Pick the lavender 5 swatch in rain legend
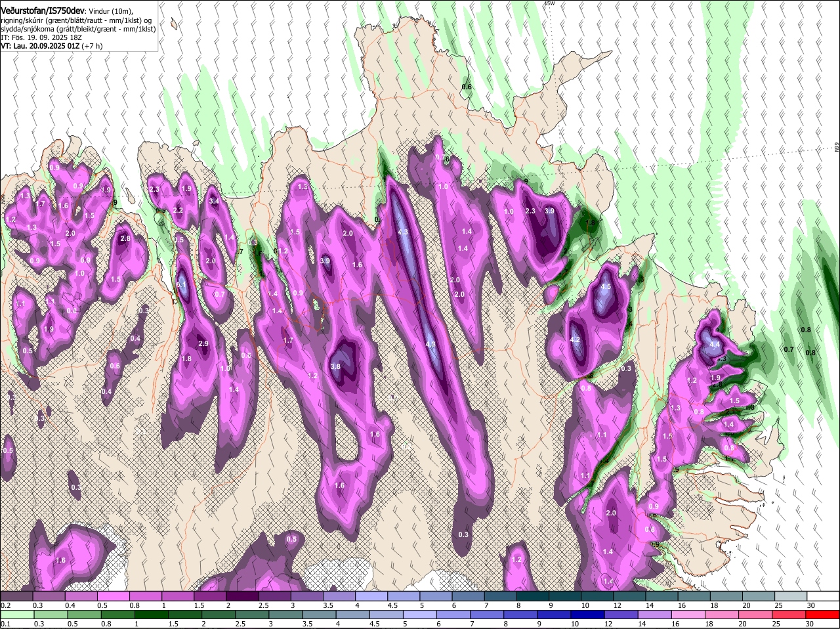Viewport: 840px width, 629px height. [x=419, y=615]
